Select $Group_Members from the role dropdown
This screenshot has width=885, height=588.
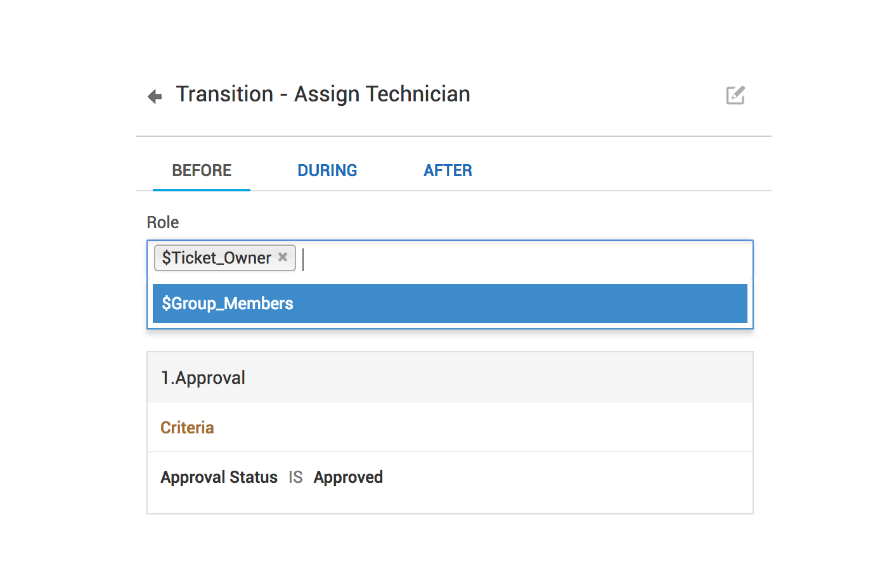pyautogui.click(x=228, y=304)
